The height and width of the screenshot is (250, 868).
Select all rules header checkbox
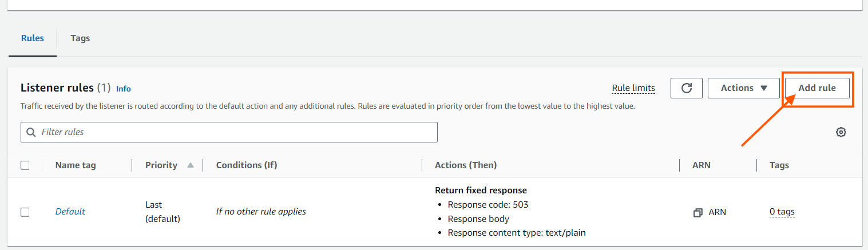point(25,165)
